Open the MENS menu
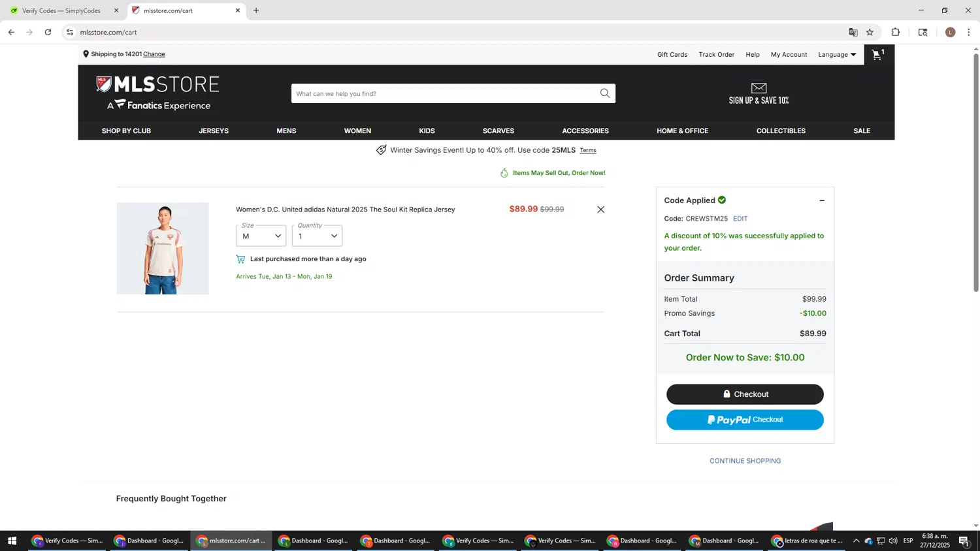Image resolution: width=980 pixels, height=551 pixels. [286, 131]
